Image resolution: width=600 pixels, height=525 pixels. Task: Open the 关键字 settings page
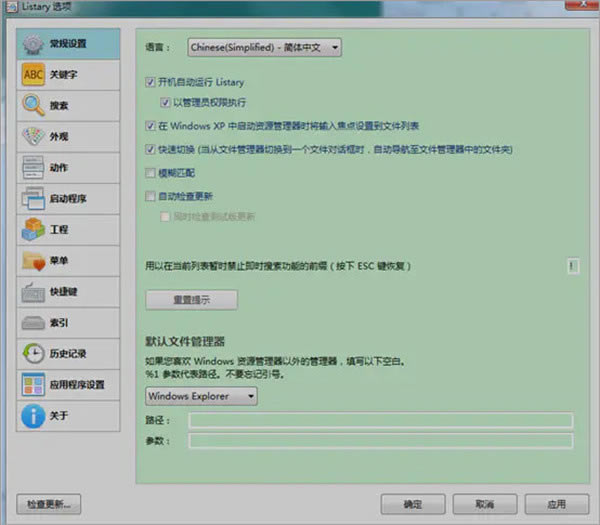point(68,75)
